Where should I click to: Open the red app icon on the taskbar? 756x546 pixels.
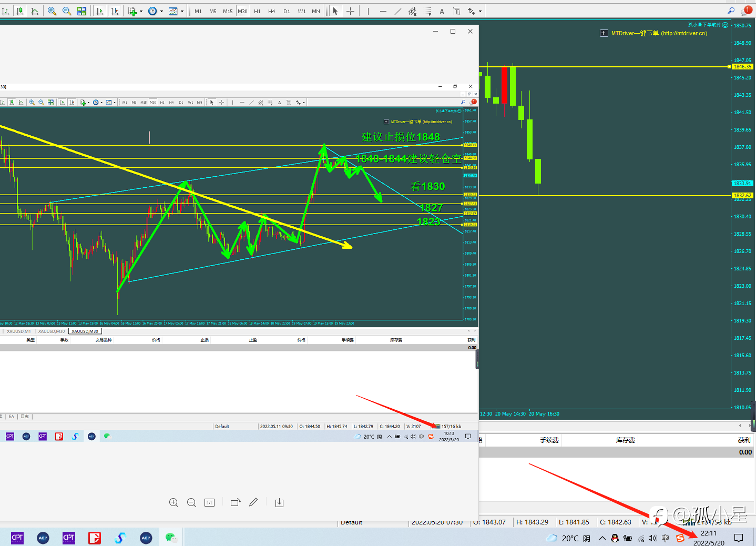95,538
